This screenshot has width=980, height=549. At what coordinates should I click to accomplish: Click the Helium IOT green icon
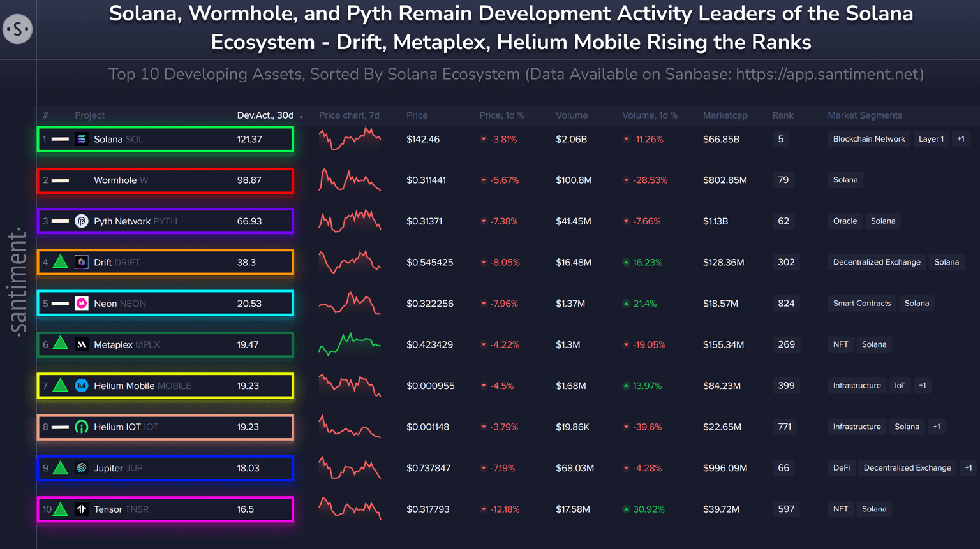pos(82,427)
